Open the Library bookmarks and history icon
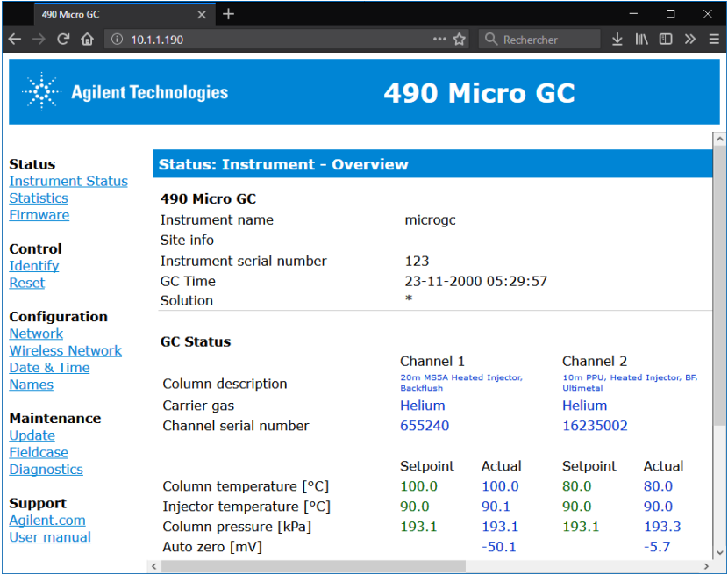Image resolution: width=728 pixels, height=575 pixels. click(642, 40)
